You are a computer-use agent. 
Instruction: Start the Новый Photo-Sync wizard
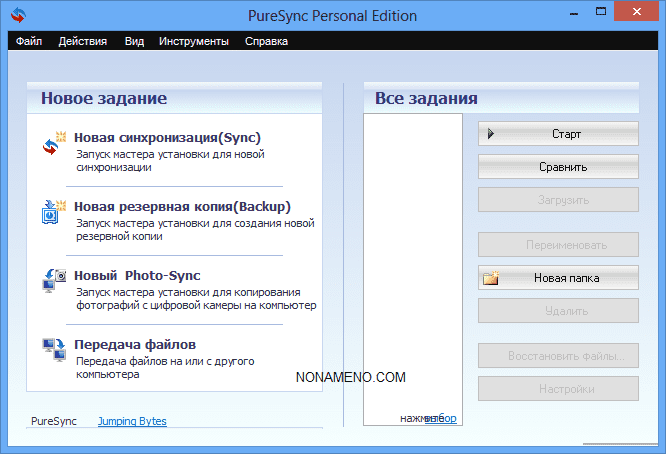tap(137, 275)
